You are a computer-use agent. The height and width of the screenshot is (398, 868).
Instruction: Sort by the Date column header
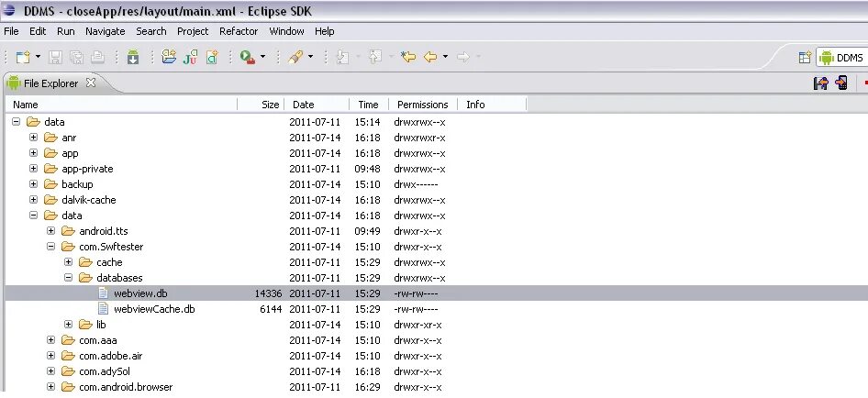317,105
